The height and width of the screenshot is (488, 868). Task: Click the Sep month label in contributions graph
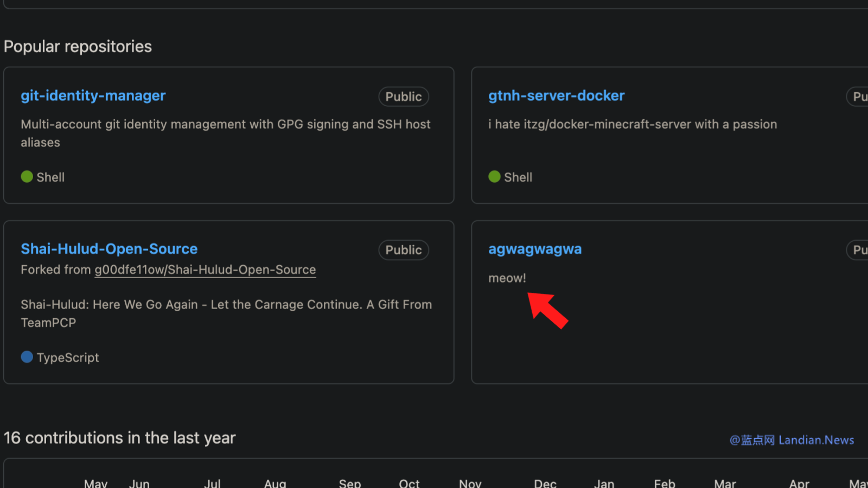point(350,483)
